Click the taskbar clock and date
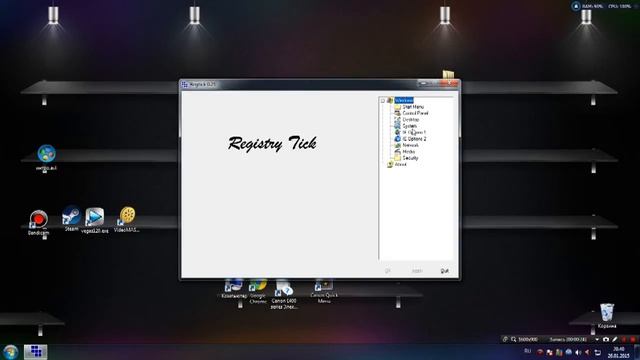The image size is (640, 360). click(x=618, y=352)
